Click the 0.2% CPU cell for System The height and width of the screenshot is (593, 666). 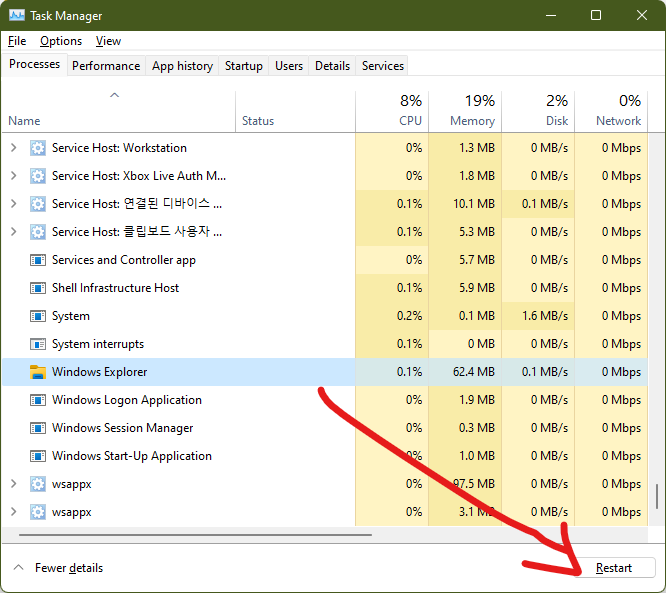[x=392, y=316]
